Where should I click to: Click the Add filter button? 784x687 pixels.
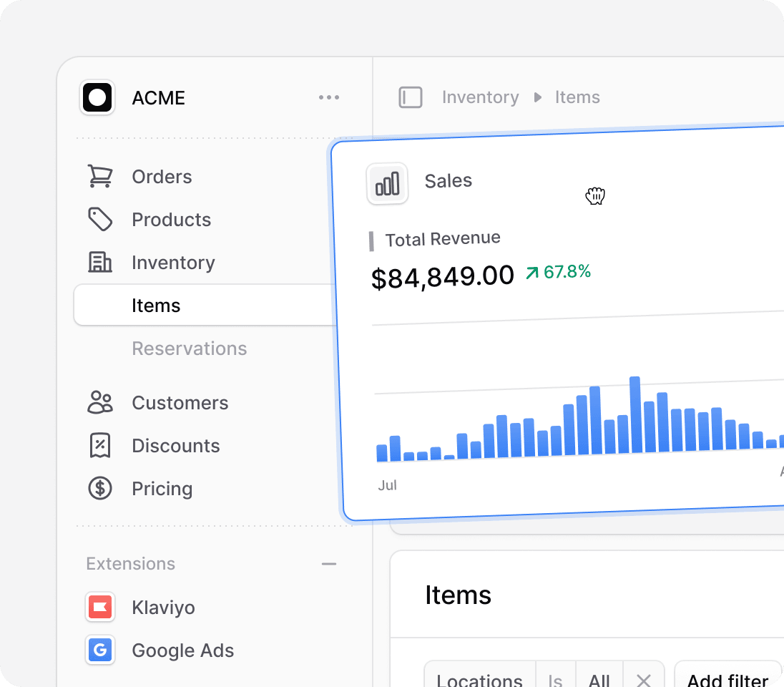click(x=727, y=678)
